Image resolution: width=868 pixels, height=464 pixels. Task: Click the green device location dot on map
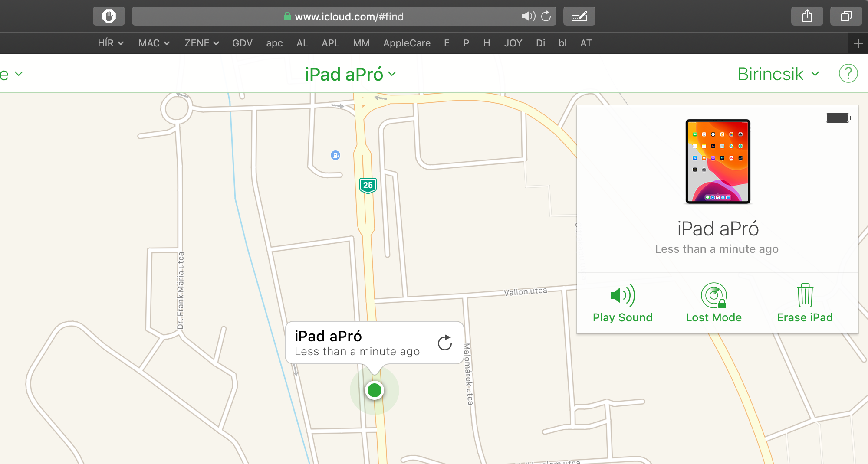tap(374, 390)
